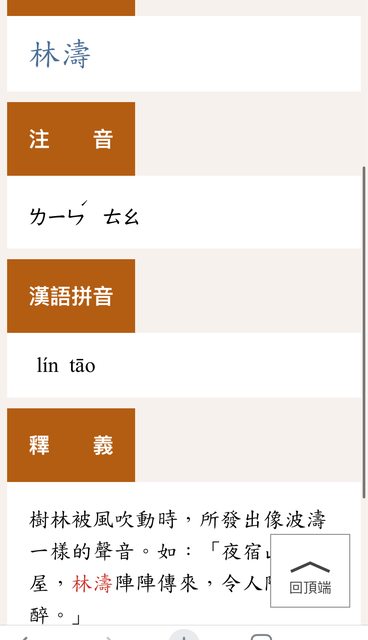Click the page's vertical scrollbar thumb
Image resolution: width=368 pixels, height=640 pixels.
(364, 332)
